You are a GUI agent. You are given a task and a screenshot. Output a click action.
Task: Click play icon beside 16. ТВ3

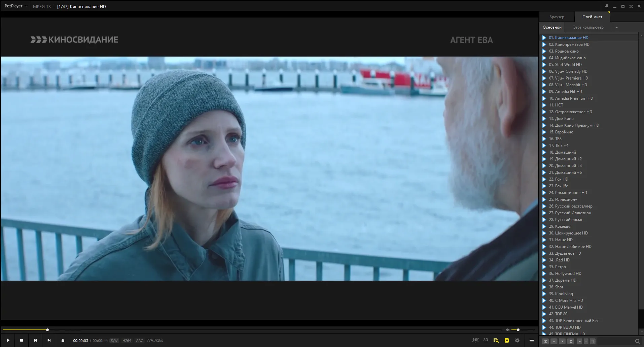(x=544, y=139)
